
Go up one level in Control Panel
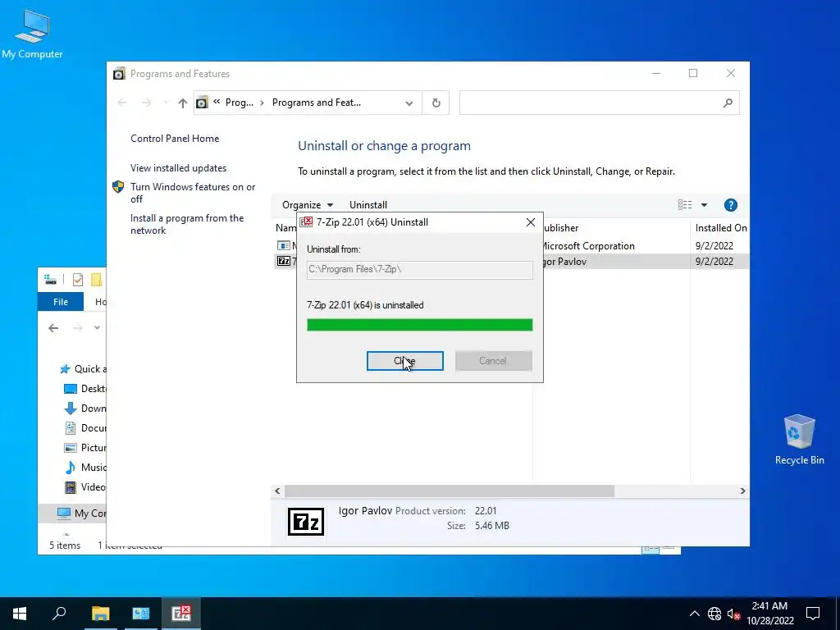point(183,103)
